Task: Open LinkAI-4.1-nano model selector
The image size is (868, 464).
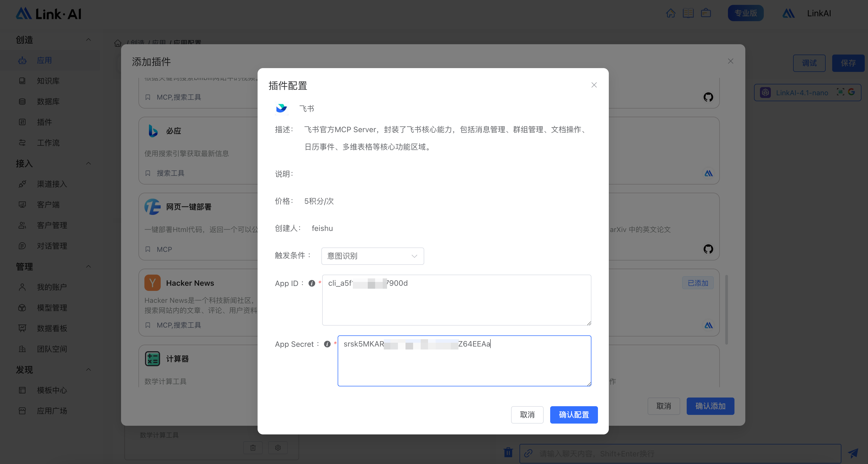Action: [x=807, y=92]
